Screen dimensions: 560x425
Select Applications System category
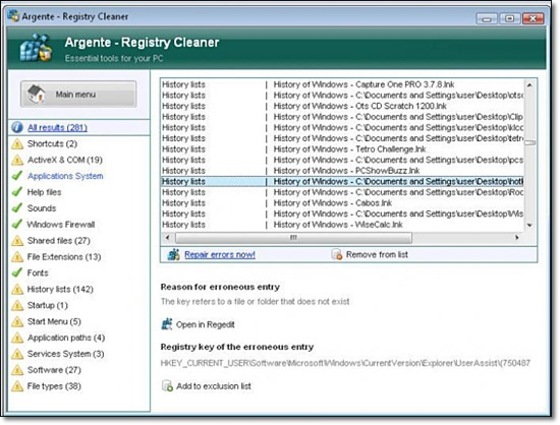(65, 176)
